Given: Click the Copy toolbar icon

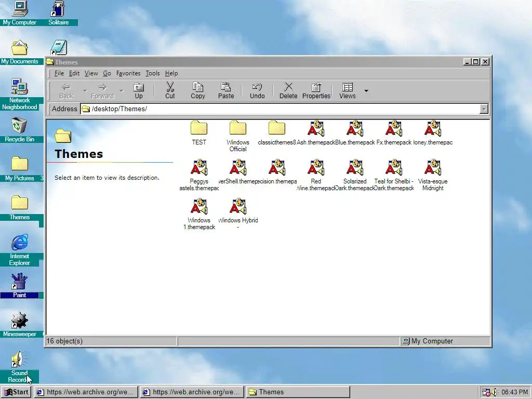Looking at the screenshot, I should pyautogui.click(x=198, y=87).
